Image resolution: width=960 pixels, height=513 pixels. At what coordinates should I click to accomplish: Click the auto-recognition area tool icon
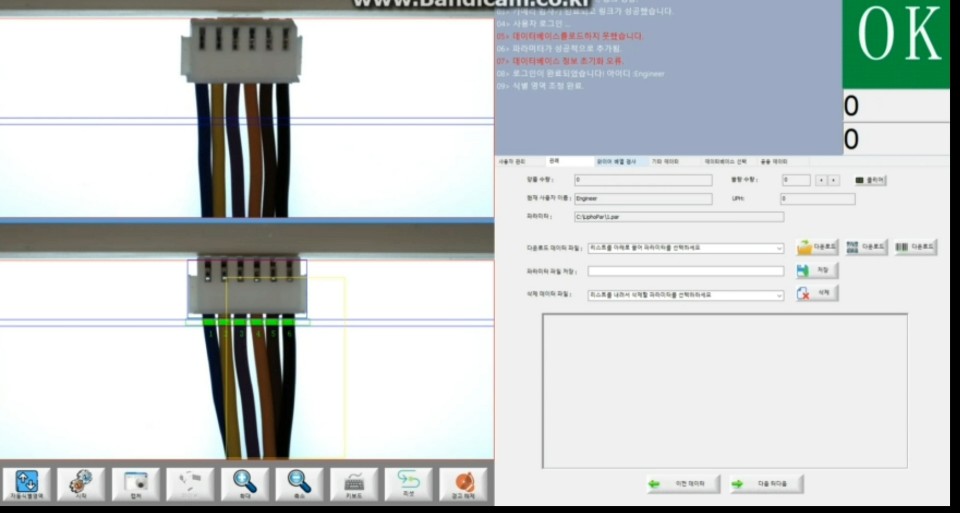pyautogui.click(x=27, y=485)
